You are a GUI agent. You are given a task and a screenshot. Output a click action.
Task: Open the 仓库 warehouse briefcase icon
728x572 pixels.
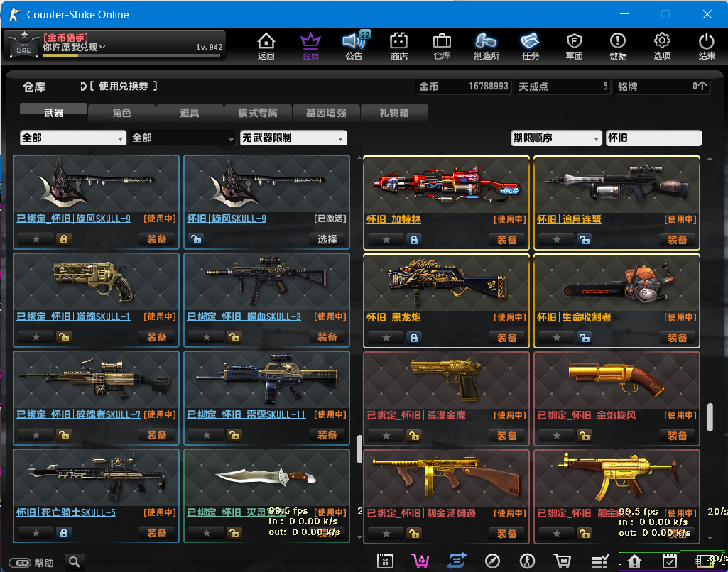(442, 46)
